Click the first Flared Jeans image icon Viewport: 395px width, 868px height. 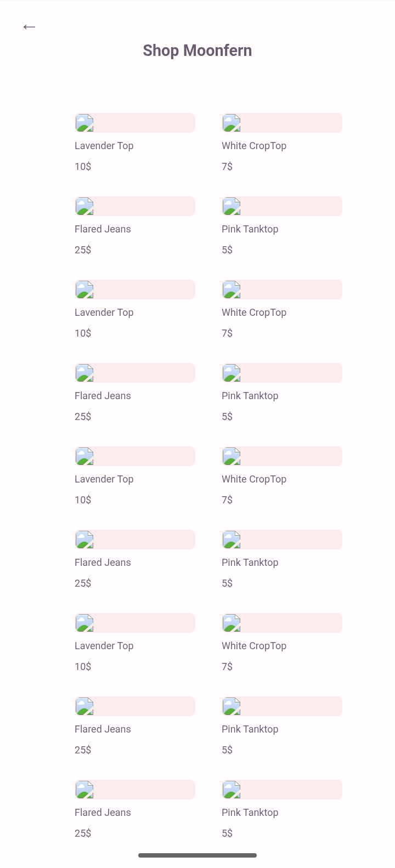84,207
